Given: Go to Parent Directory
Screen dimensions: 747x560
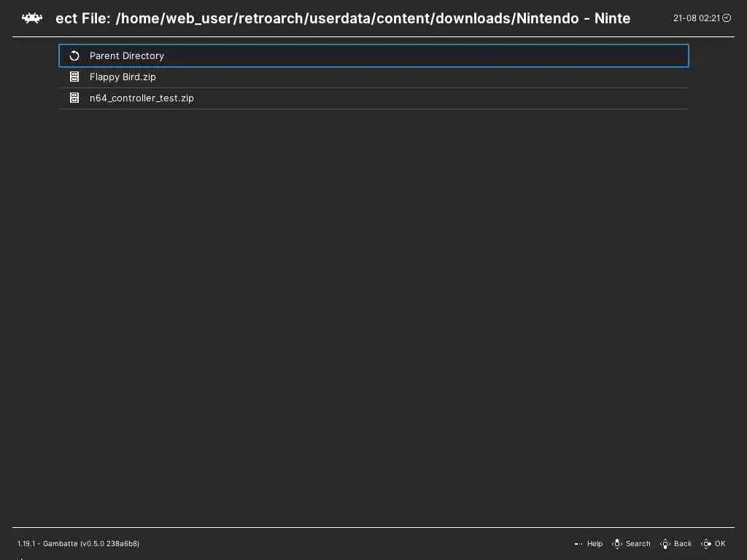Looking at the screenshot, I should pyautogui.click(x=373, y=55).
